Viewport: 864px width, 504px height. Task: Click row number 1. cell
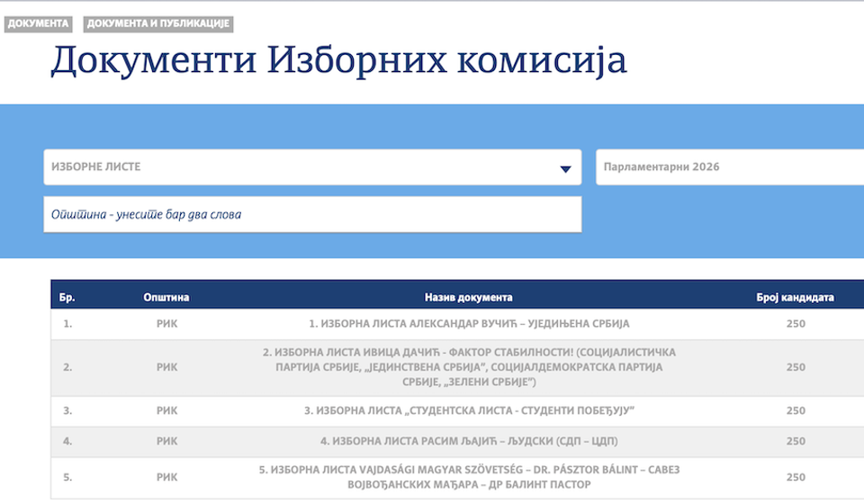pos(67,324)
